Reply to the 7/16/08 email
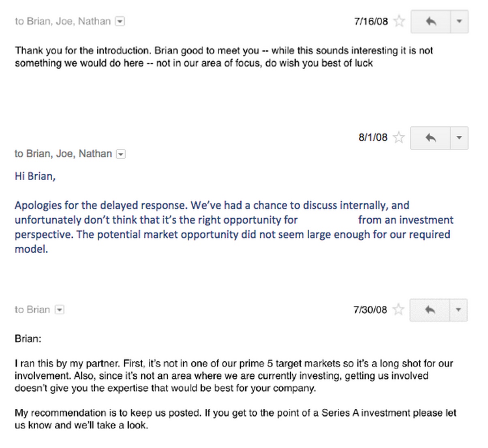This screenshot has width=488, height=448. click(x=430, y=21)
